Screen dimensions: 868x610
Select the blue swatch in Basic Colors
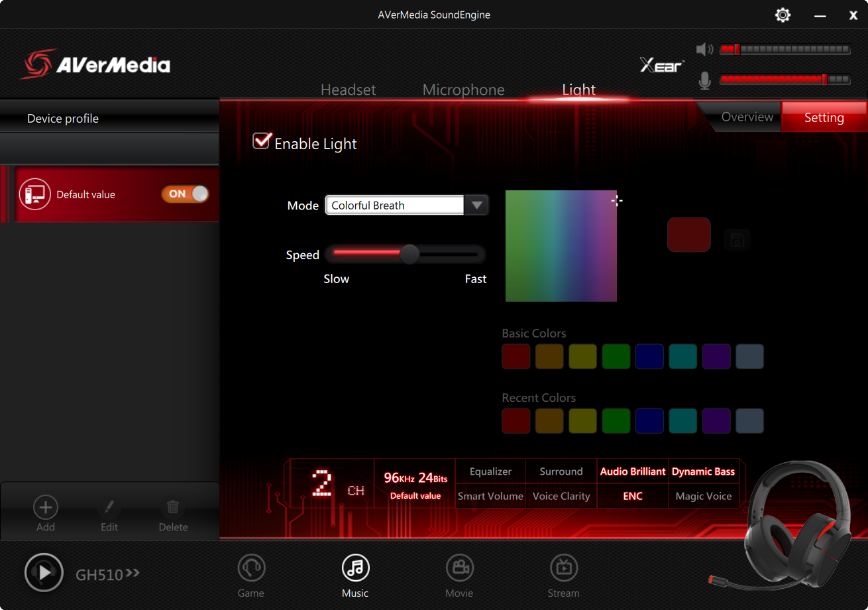pyautogui.click(x=649, y=357)
